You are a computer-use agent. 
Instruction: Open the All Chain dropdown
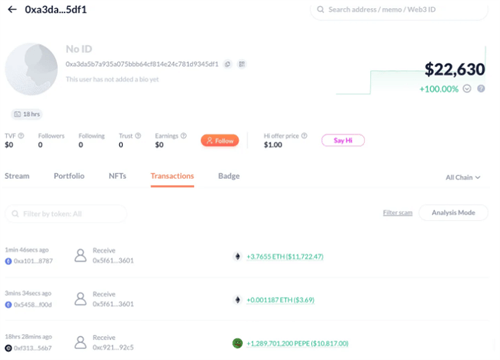(463, 177)
